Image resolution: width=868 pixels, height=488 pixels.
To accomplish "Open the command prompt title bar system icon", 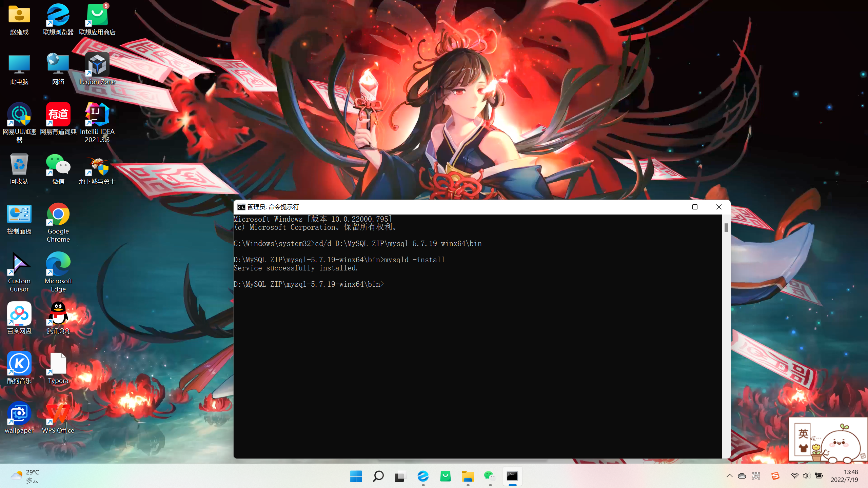I will (241, 207).
